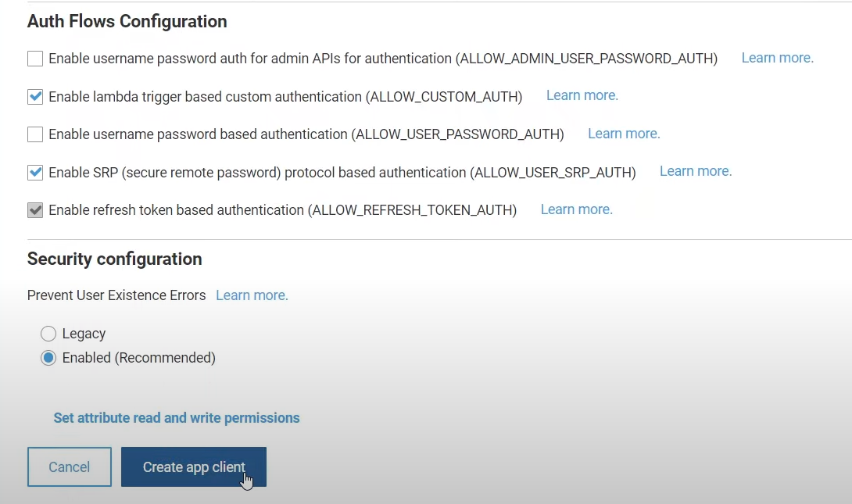
Task: Select Enabled (Recommended) radio option
Action: [x=48, y=358]
